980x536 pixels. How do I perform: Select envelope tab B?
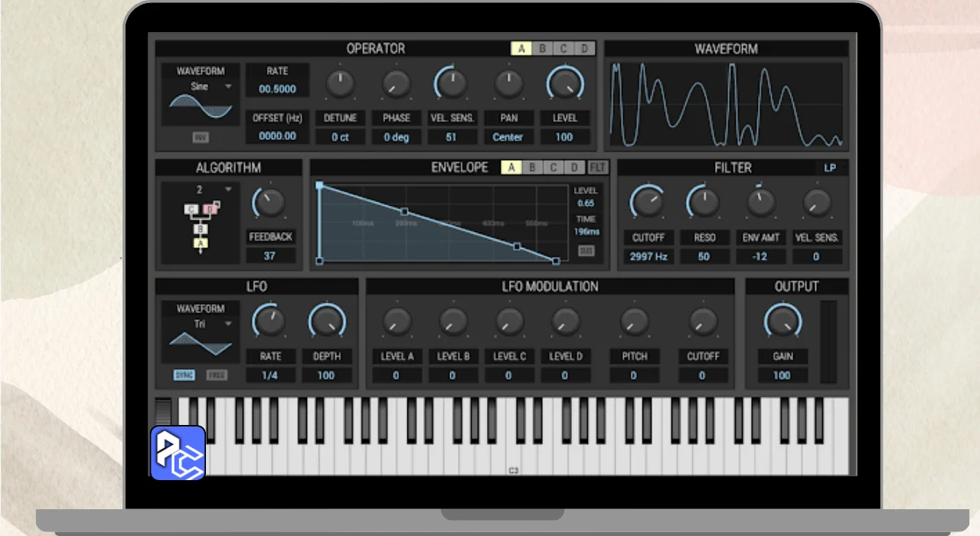pyautogui.click(x=533, y=168)
